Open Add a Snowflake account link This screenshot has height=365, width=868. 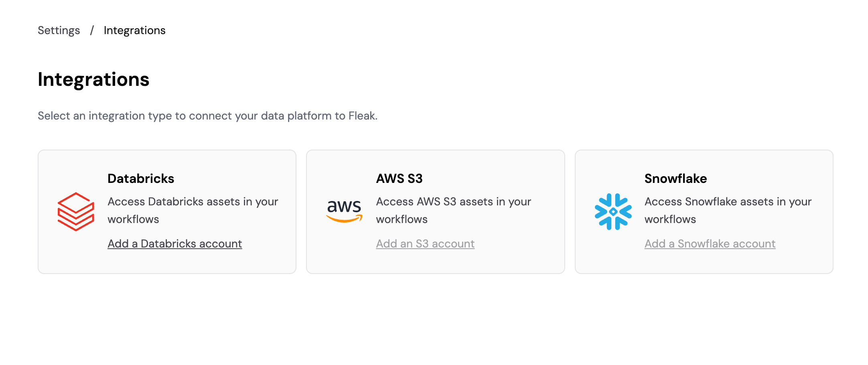click(710, 243)
